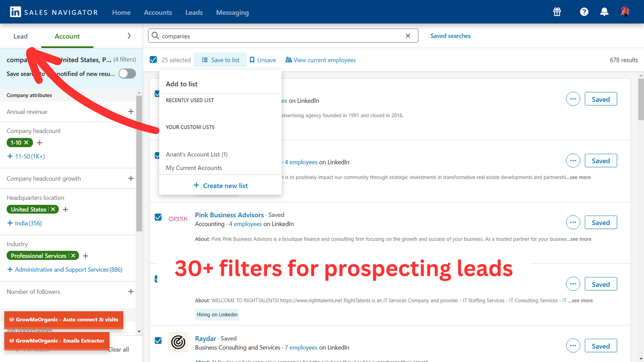Focus the companies search field

pyautogui.click(x=283, y=36)
